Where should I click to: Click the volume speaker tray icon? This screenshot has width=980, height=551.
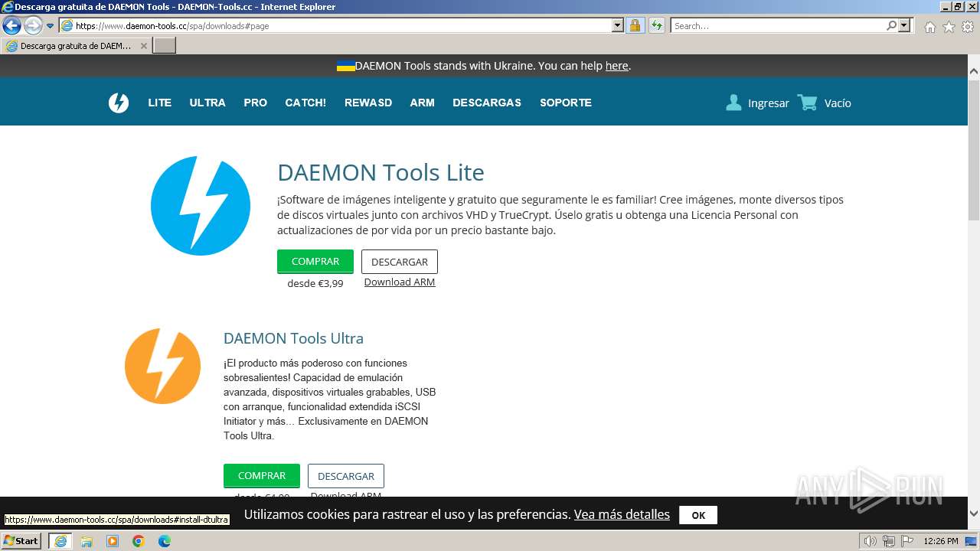coord(871,541)
